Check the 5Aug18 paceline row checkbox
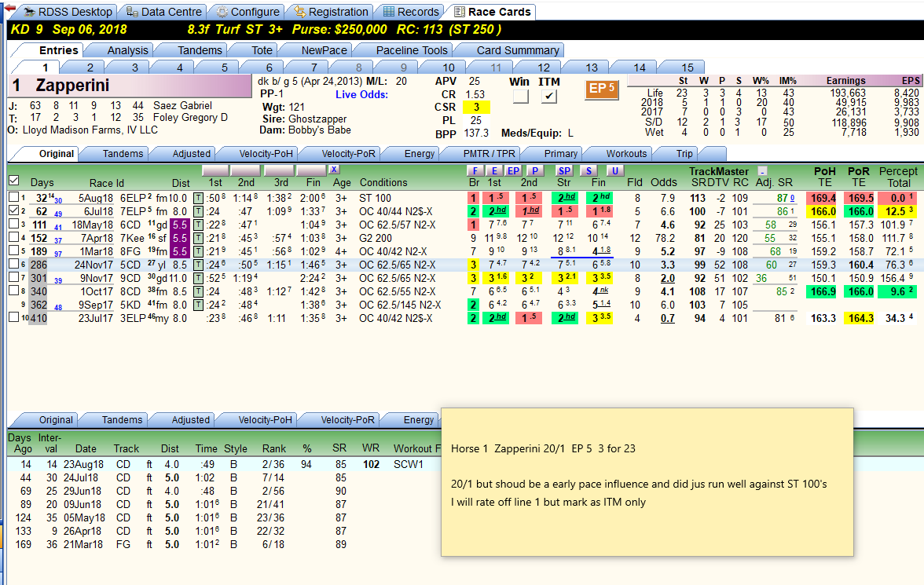 [x=14, y=196]
